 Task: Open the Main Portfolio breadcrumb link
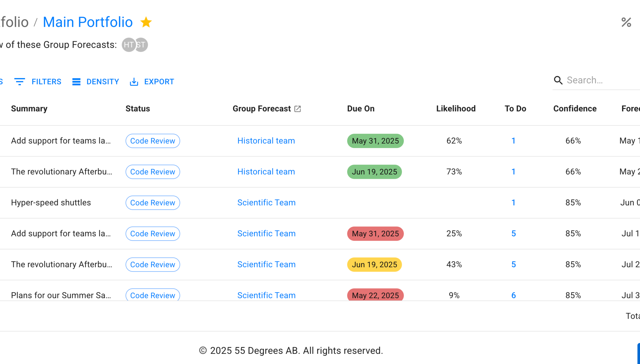point(88,22)
